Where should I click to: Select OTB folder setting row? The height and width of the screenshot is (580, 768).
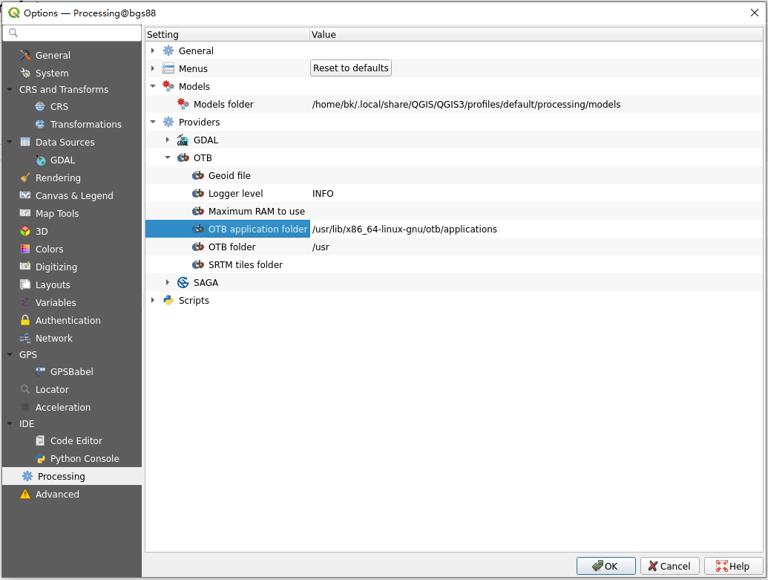454,247
